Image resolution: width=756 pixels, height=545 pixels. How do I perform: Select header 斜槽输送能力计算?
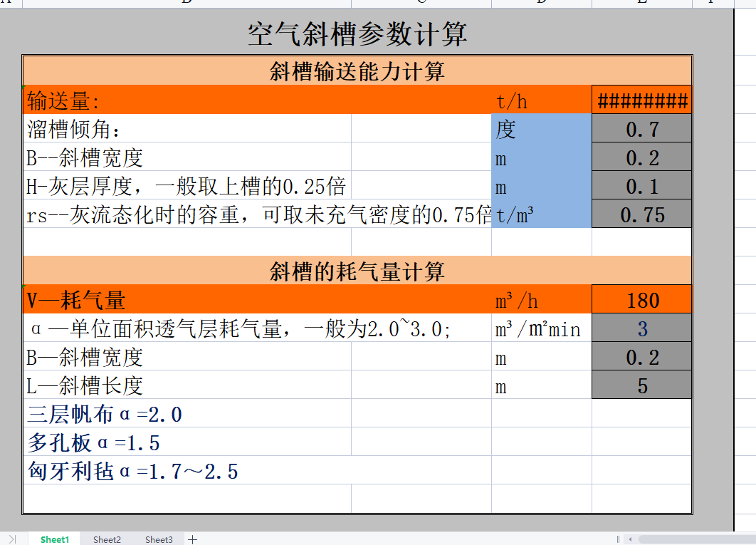tap(357, 71)
